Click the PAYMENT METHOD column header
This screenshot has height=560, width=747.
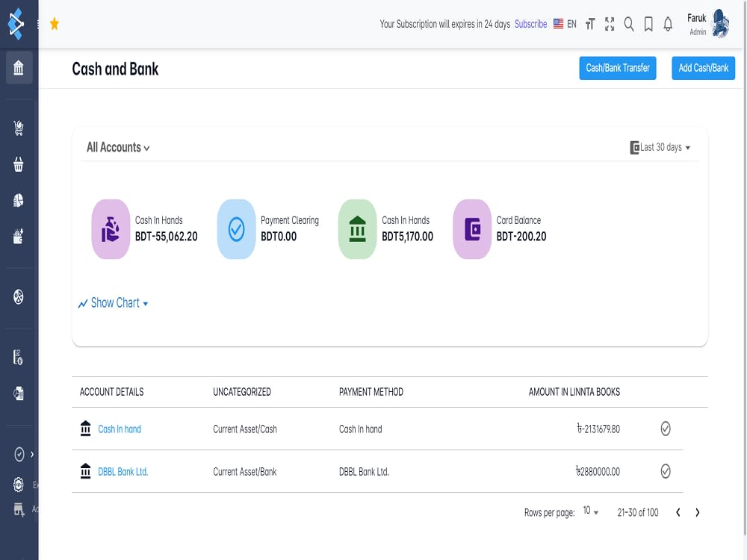click(371, 392)
